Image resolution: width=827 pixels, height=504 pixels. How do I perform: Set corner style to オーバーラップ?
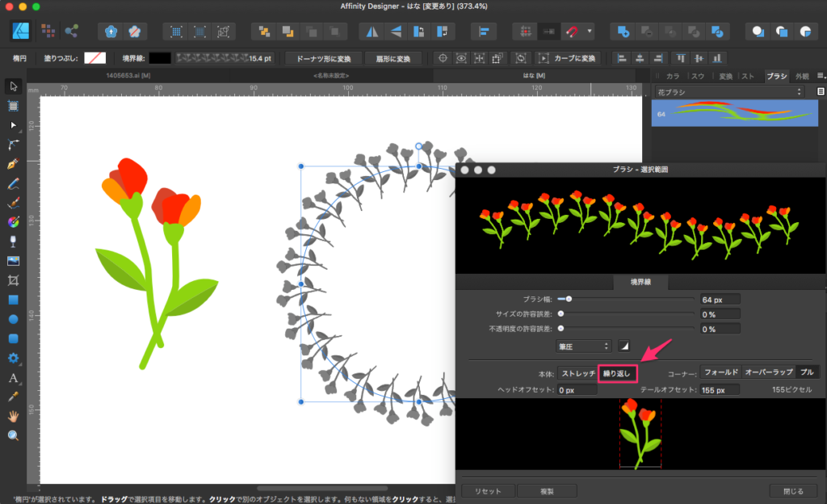(768, 372)
